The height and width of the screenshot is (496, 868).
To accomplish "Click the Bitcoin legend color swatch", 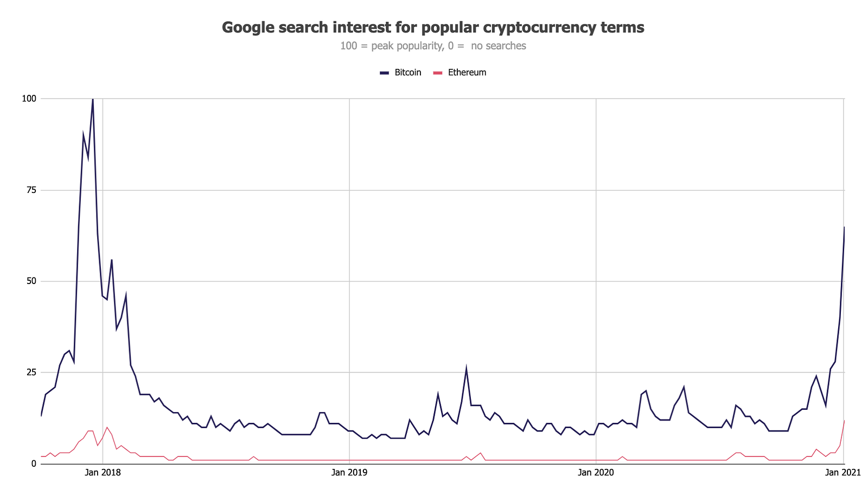I will [385, 73].
